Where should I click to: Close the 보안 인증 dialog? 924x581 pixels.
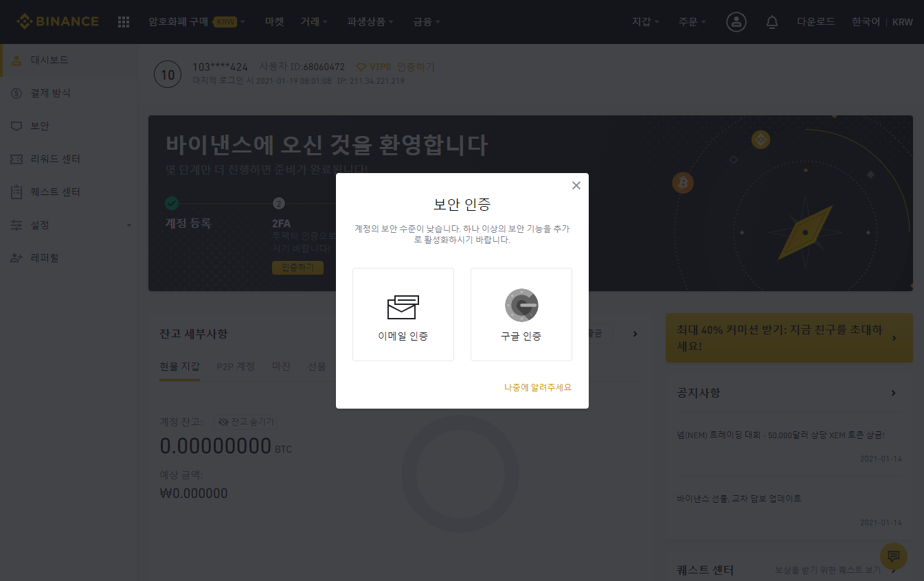click(x=576, y=185)
